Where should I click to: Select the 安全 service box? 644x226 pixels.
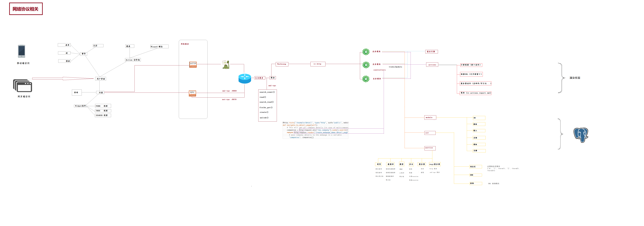tap(411, 164)
